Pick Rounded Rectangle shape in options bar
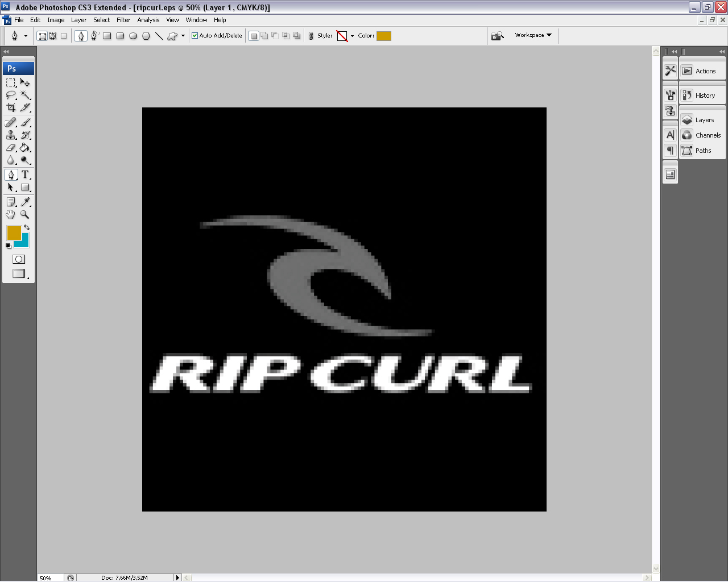This screenshot has height=582, width=728. (120, 36)
